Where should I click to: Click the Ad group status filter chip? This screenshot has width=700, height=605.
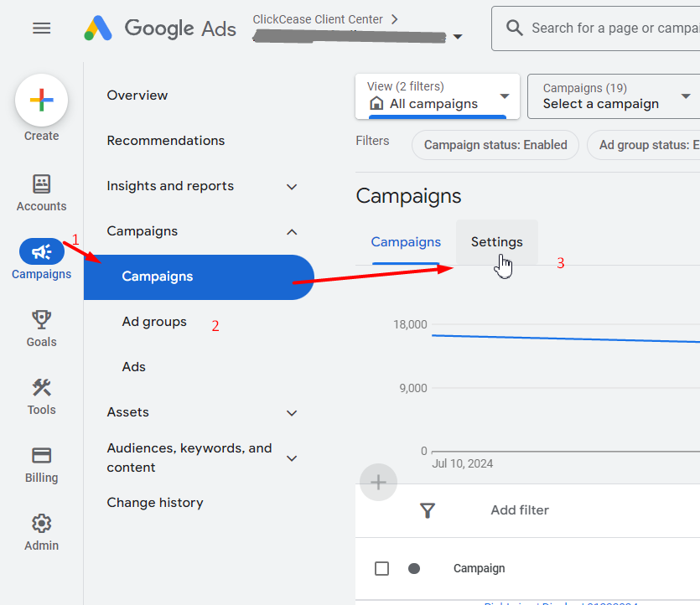[644, 145]
